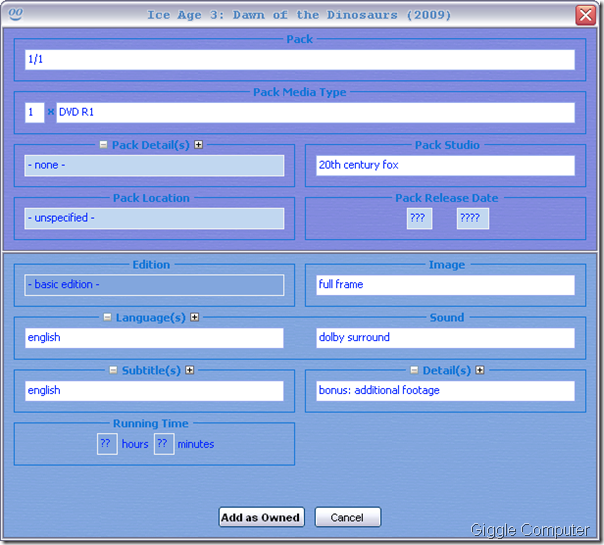This screenshot has width=604, height=545.
Task: Add a language with the Language(s) plus icon
Action: (x=195, y=317)
